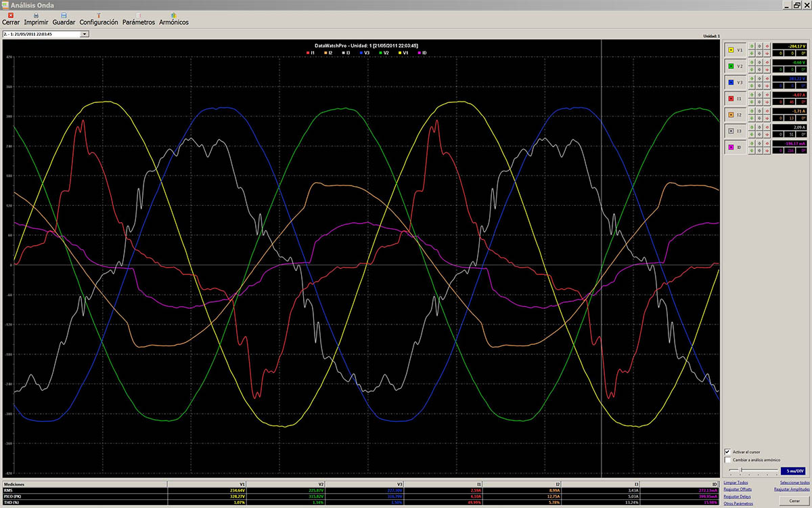Click the Reajustar Offsets link
Viewport: 812px width, 508px height.
[x=737, y=489]
